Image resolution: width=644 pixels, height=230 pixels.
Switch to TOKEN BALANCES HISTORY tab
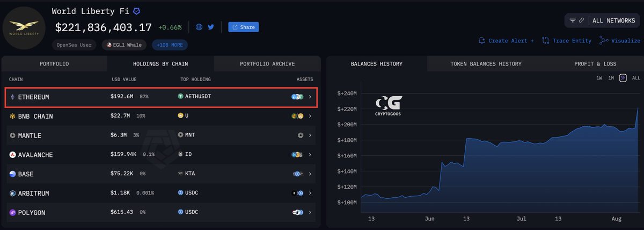pos(486,63)
